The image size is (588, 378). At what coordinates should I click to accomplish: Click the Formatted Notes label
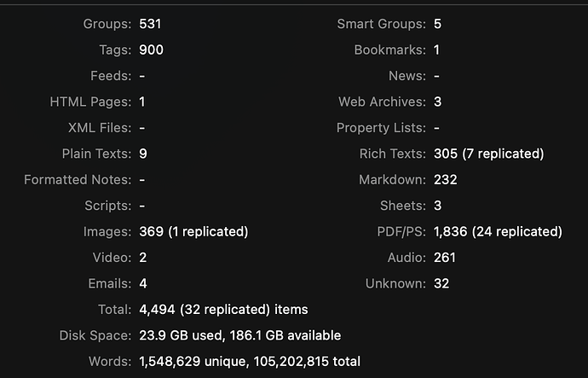[x=78, y=179]
